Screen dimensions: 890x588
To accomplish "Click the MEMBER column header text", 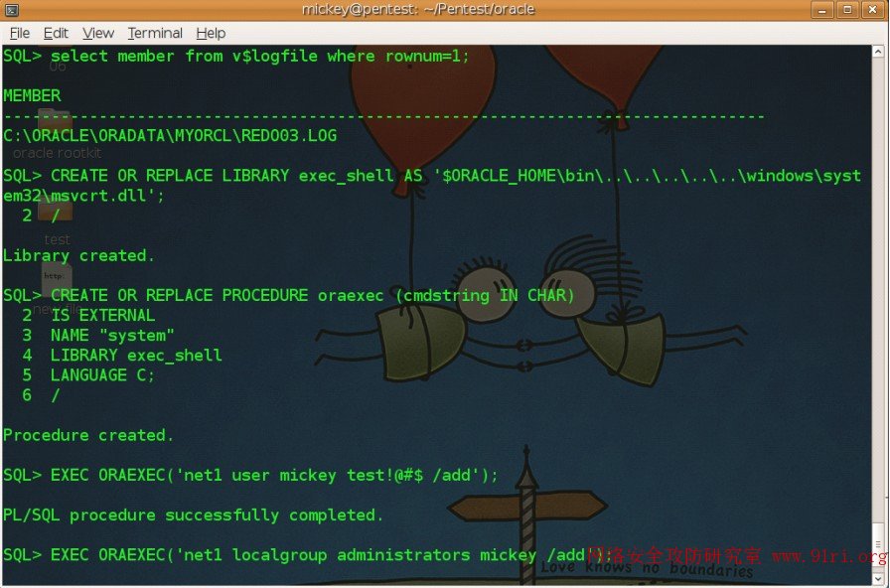I will tap(33, 96).
